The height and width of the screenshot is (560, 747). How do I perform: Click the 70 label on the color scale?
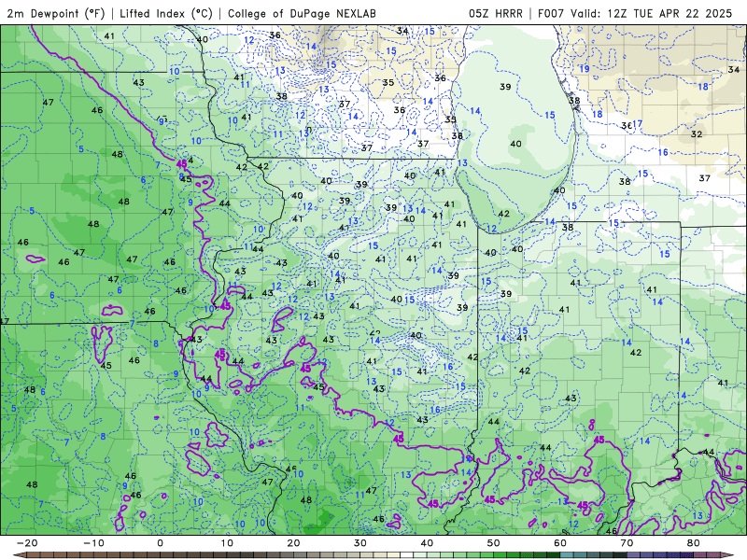click(627, 543)
